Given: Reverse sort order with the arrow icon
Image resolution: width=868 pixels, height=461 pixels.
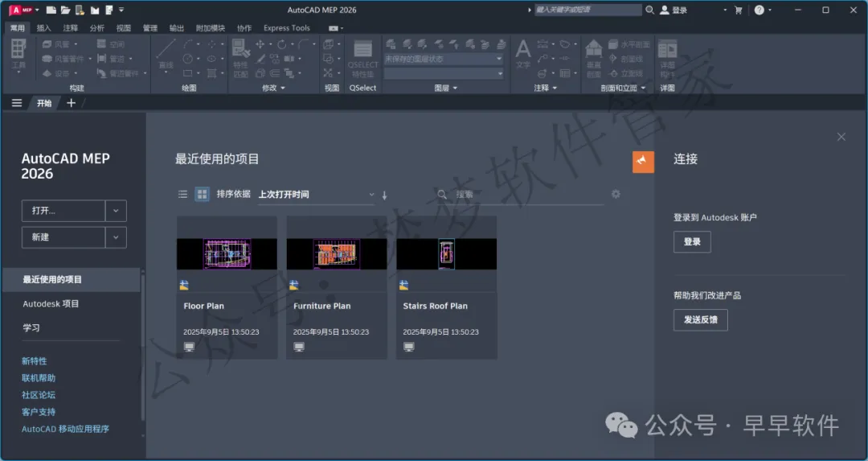Looking at the screenshot, I should point(385,195).
